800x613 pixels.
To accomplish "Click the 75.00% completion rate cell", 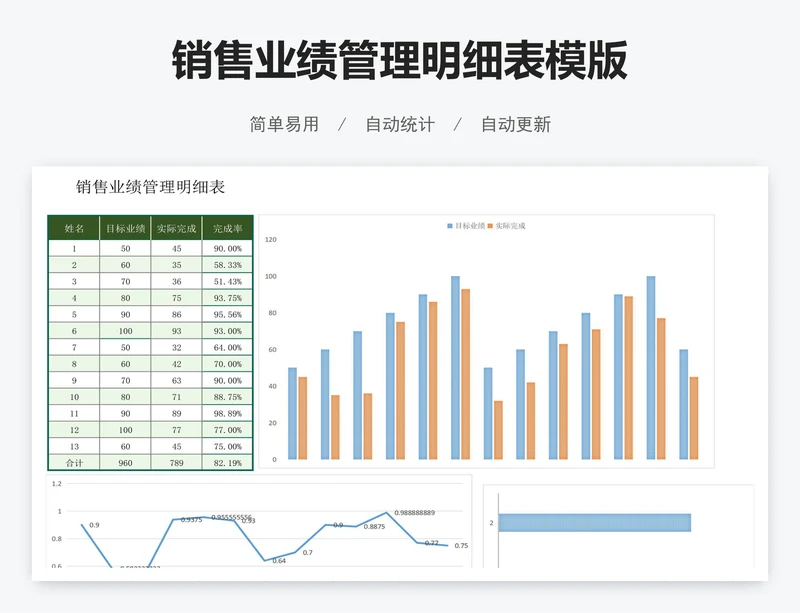I will pos(228,446).
